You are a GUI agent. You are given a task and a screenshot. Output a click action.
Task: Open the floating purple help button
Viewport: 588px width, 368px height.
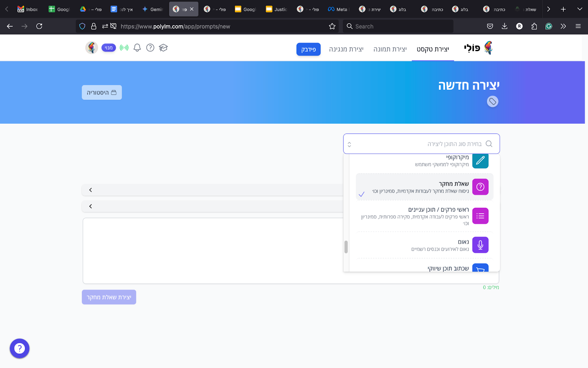19,348
